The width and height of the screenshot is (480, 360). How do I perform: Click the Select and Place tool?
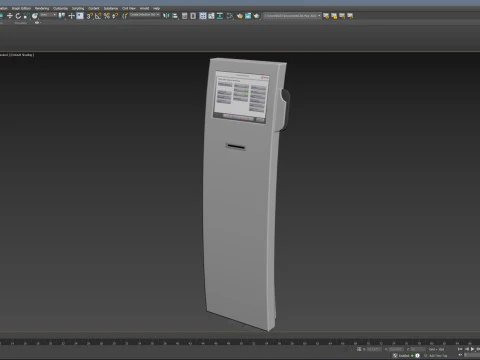click(34, 16)
